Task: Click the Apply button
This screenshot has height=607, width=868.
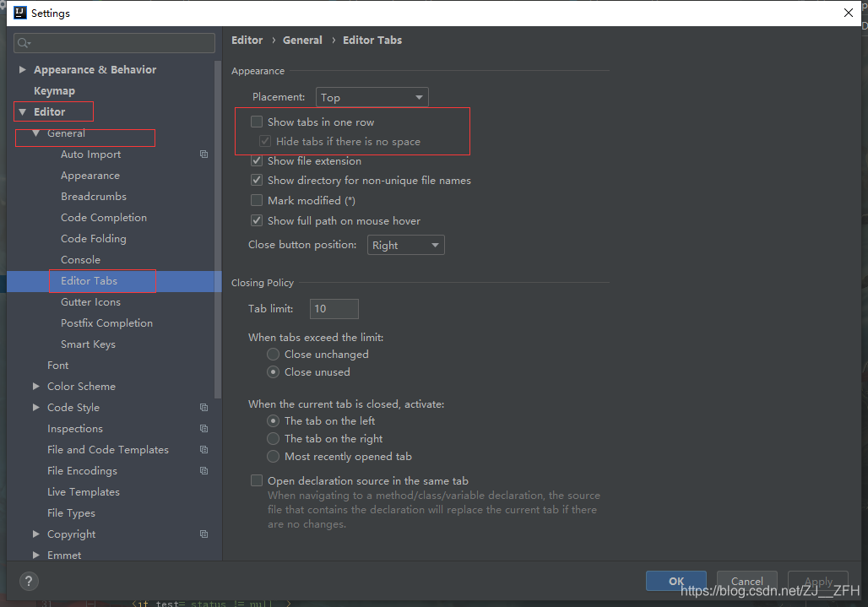Action: point(818,581)
